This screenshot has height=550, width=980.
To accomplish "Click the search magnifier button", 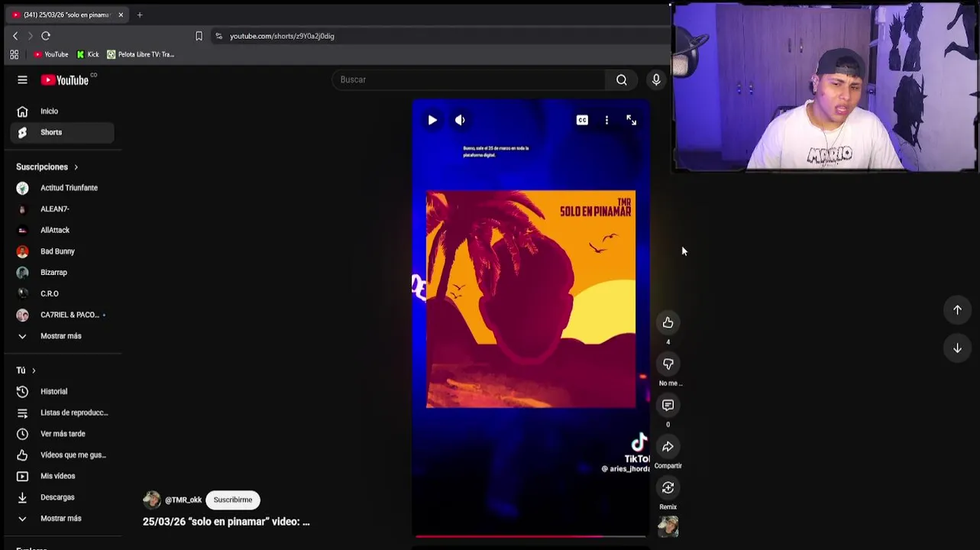I will point(622,79).
